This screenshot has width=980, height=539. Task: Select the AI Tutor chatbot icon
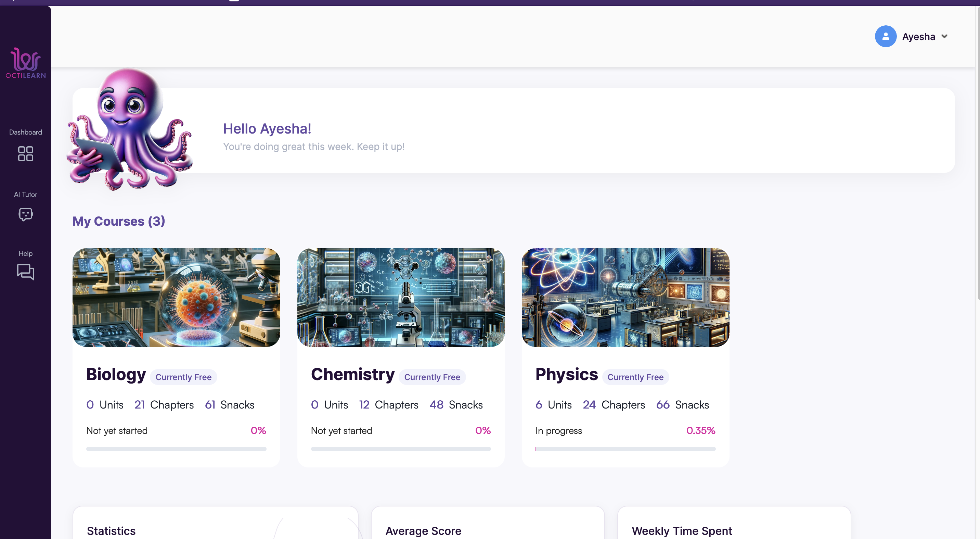coord(25,215)
